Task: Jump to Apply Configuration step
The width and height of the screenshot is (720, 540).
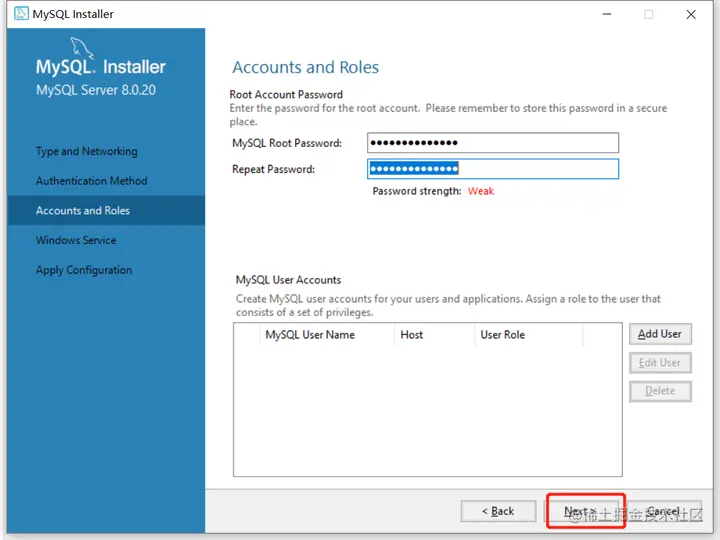Action: click(x=84, y=270)
